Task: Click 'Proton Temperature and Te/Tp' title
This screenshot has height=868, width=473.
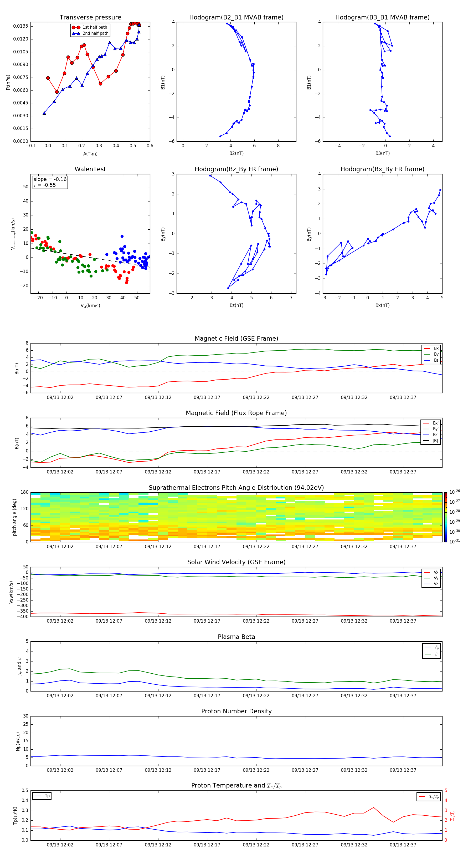Action: (236, 786)
